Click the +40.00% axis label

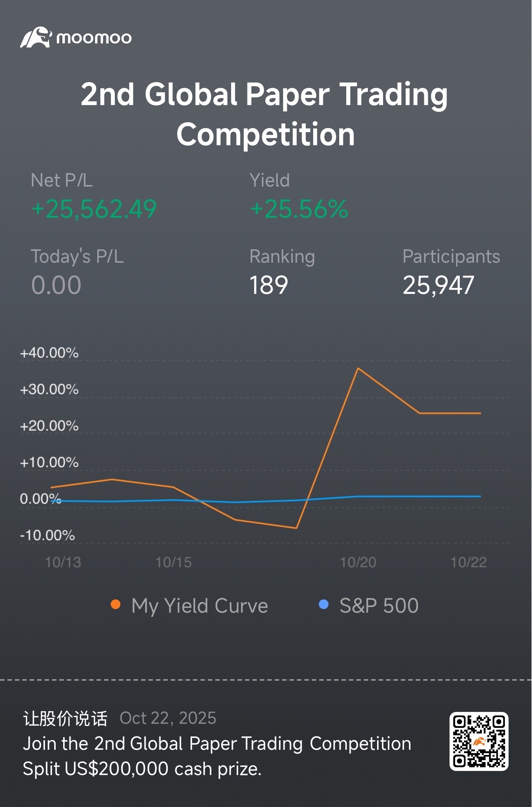pyautogui.click(x=49, y=353)
